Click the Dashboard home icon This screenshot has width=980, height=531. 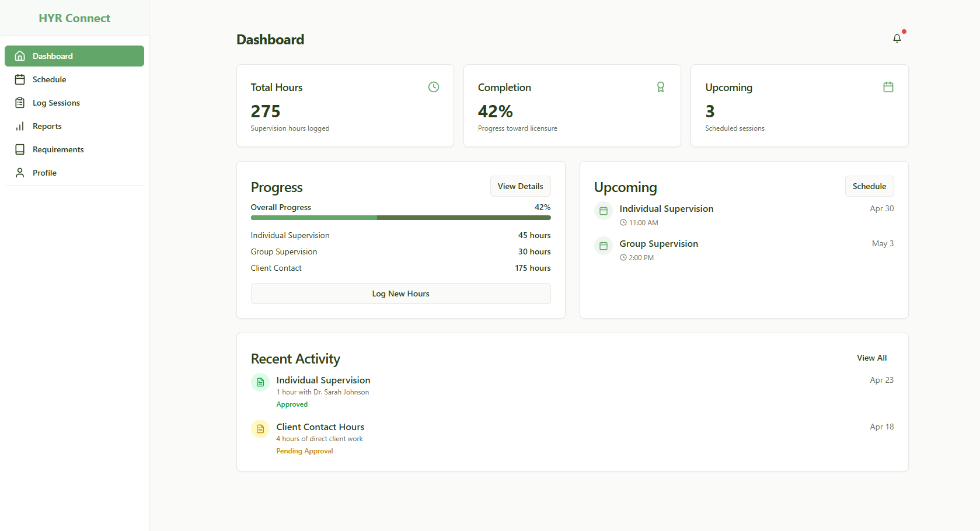point(20,55)
